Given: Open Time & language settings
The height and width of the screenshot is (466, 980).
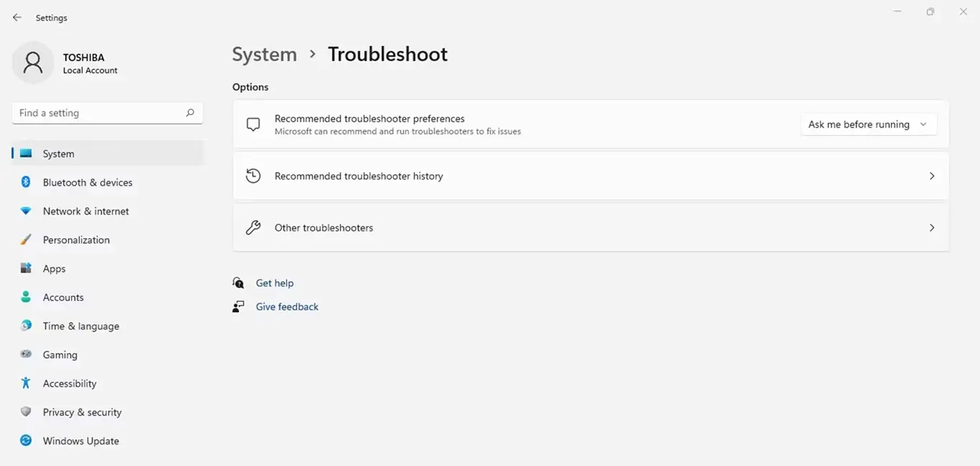Looking at the screenshot, I should tap(80, 326).
